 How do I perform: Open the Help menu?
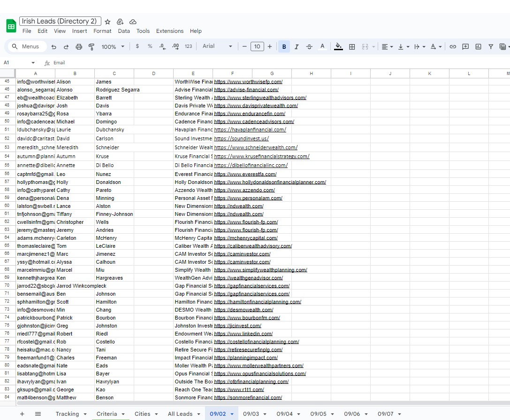(196, 31)
